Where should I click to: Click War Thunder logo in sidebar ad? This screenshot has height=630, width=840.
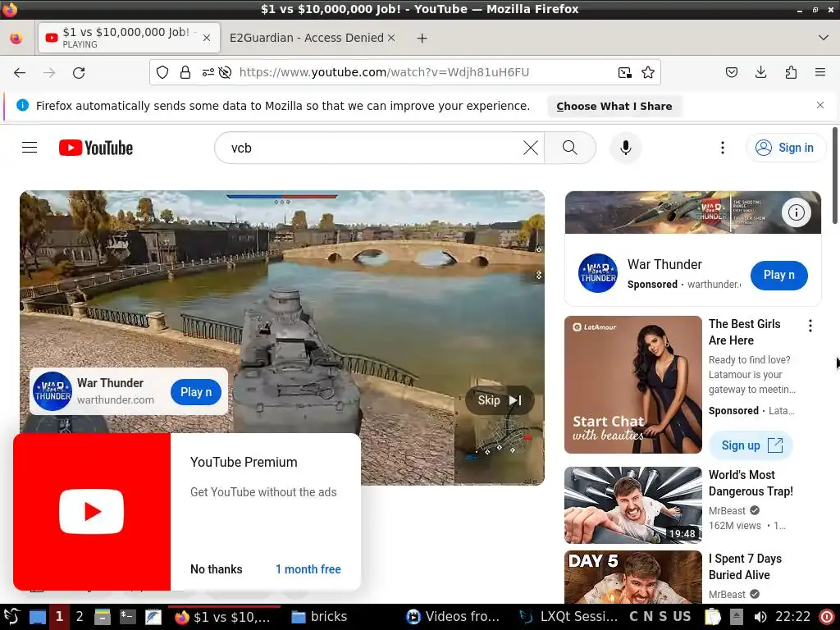tap(598, 273)
